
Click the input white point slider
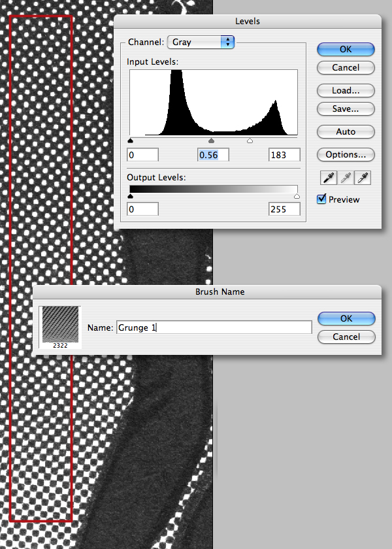(250, 141)
